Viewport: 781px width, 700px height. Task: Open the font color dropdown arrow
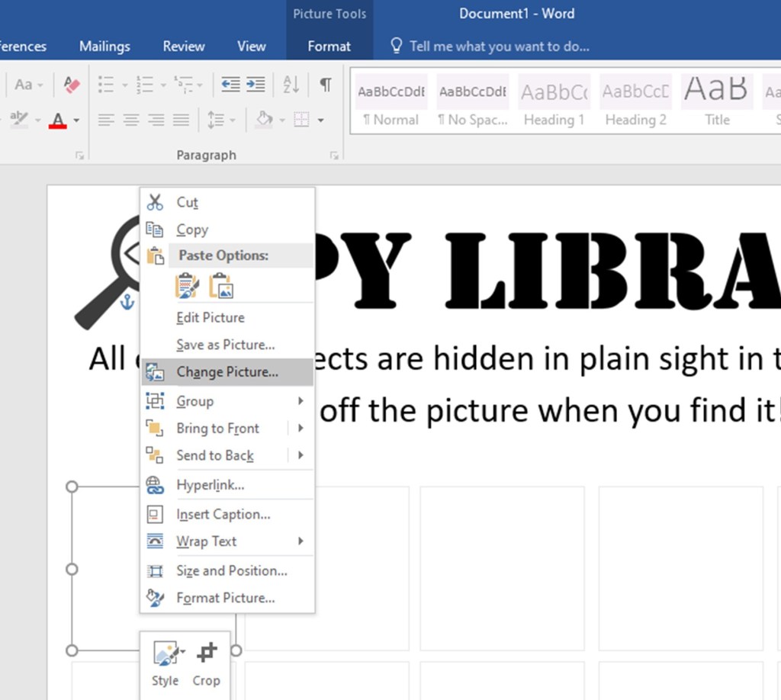(x=76, y=120)
